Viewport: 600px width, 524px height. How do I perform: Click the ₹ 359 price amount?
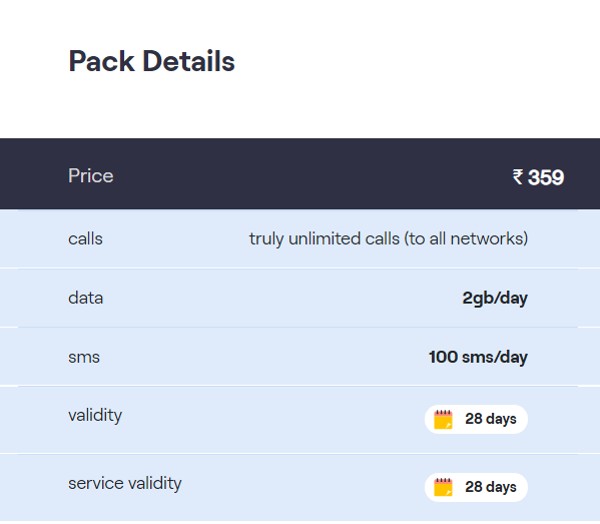tap(538, 177)
